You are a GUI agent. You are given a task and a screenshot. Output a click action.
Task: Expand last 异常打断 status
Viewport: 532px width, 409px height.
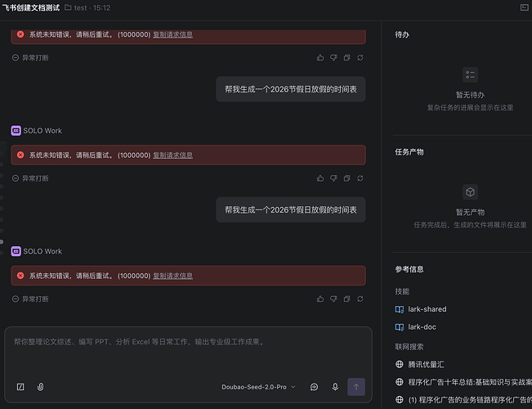pos(30,299)
